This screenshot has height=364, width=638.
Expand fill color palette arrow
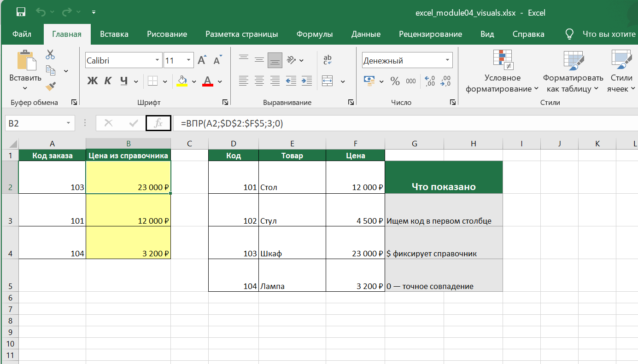[x=194, y=81]
